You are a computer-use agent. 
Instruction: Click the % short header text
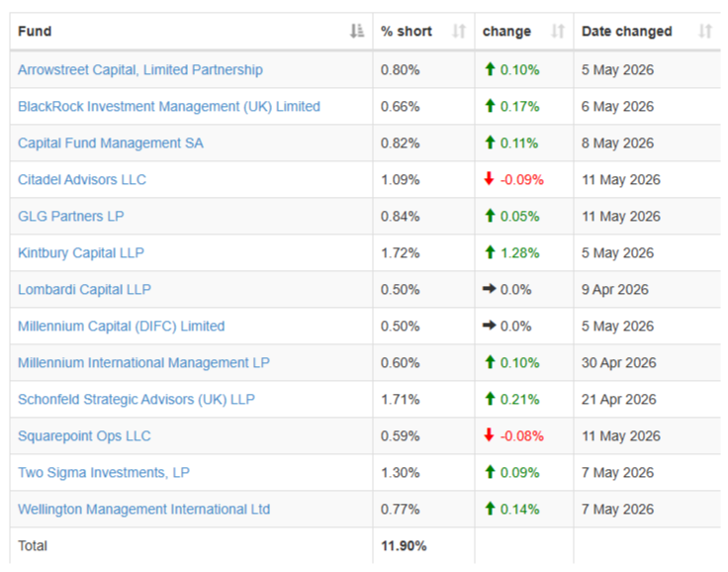(x=407, y=31)
